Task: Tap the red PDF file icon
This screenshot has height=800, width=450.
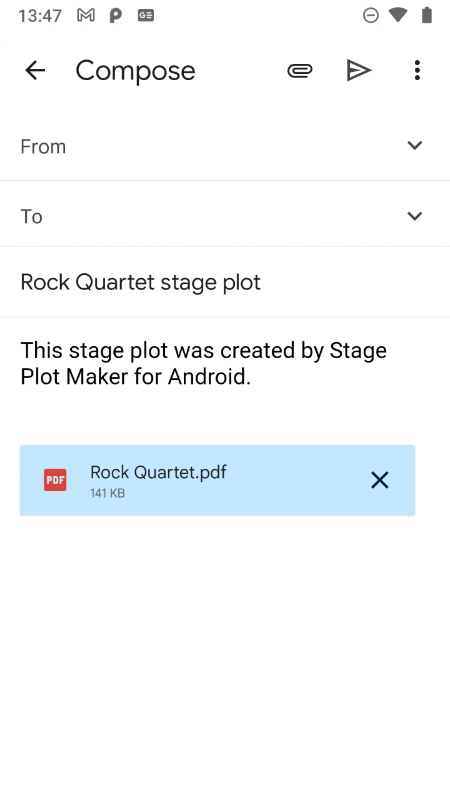Action: pyautogui.click(x=55, y=480)
